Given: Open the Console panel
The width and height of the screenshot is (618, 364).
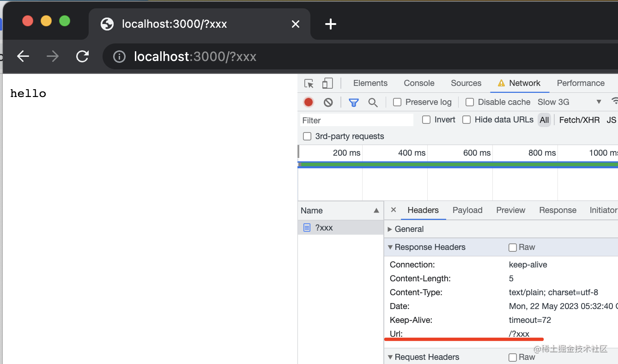Looking at the screenshot, I should click(x=419, y=83).
